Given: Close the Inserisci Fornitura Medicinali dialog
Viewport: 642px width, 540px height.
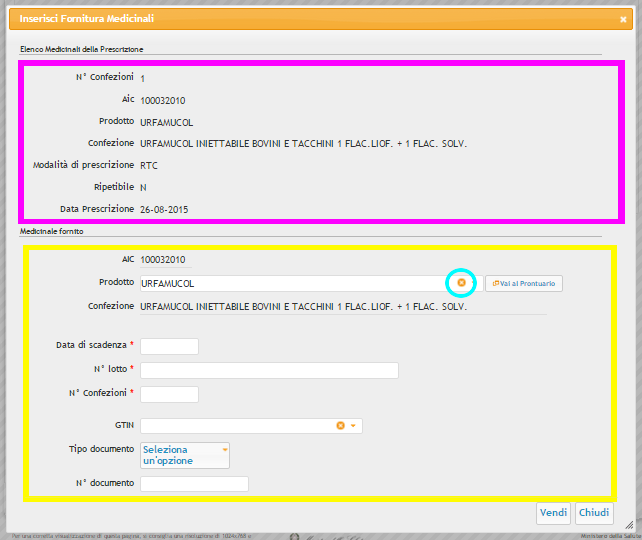Looking at the screenshot, I should [623, 19].
